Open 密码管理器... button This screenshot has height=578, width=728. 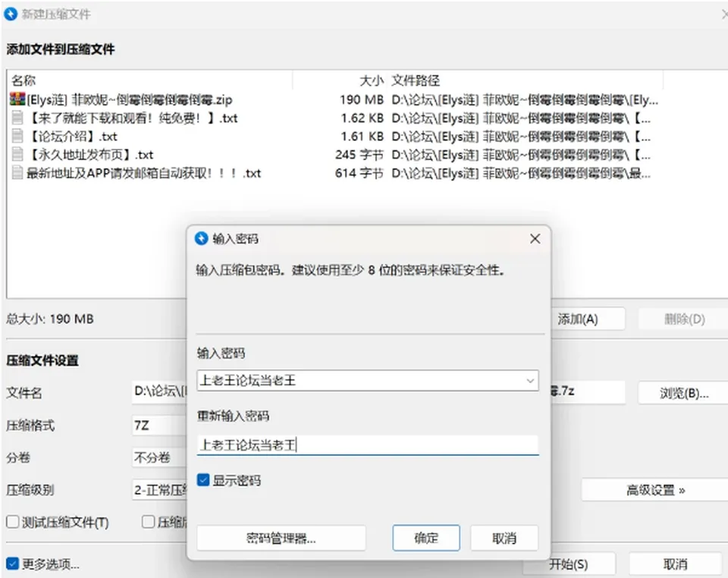[281, 538]
